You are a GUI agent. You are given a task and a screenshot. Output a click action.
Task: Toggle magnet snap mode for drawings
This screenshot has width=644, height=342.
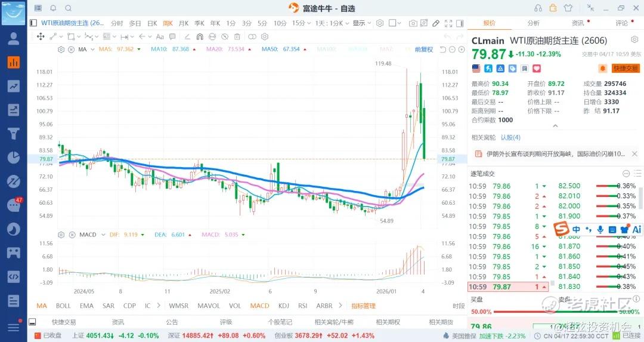200,36
